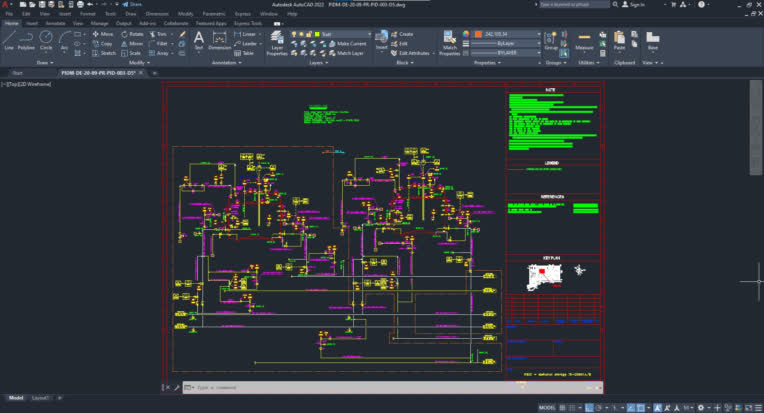
Task: Select the Dimension tool
Action: click(x=220, y=40)
